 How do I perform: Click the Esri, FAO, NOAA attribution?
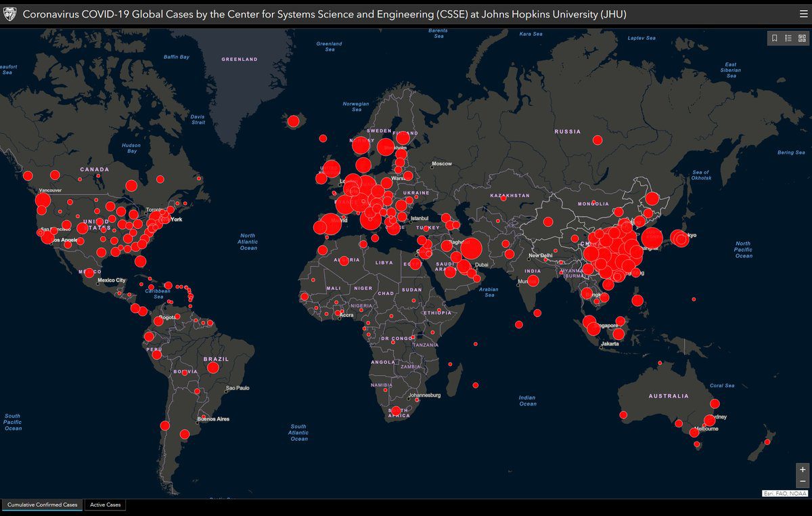click(785, 494)
